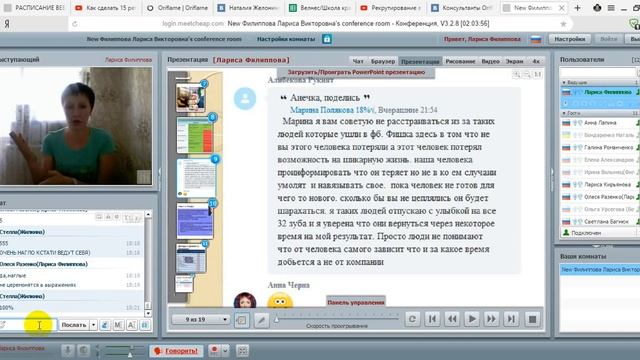Switch to the 'Браузер' tab
This screenshot has width=640, height=360.
pos(383,61)
